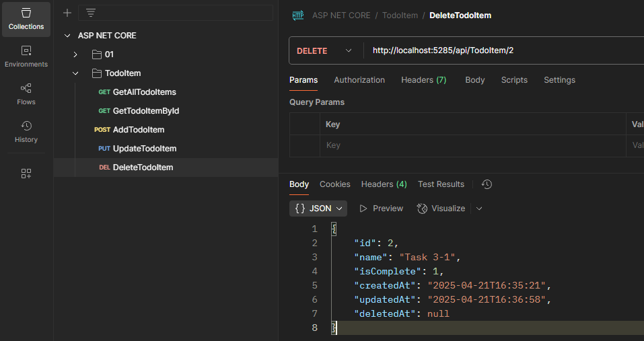Click the Key field in Query Params

[x=471, y=145]
